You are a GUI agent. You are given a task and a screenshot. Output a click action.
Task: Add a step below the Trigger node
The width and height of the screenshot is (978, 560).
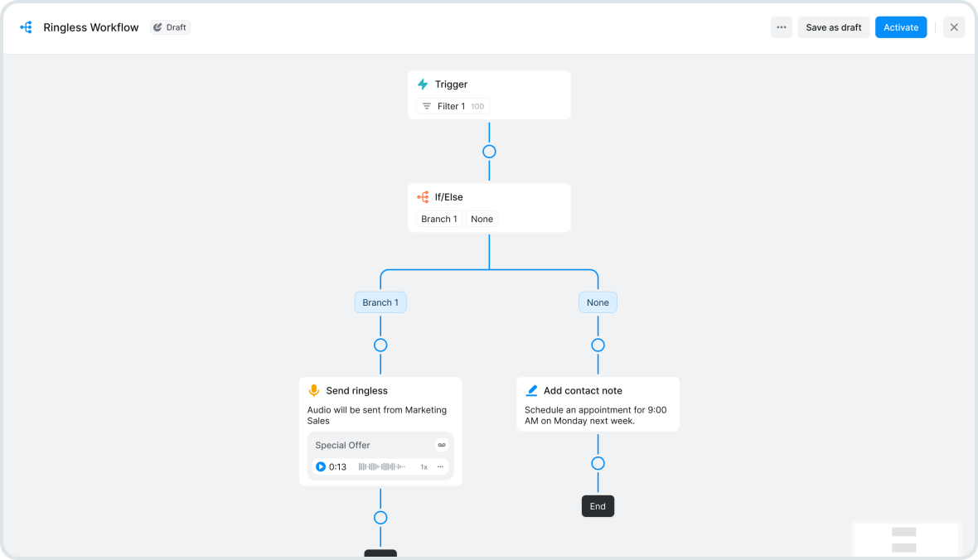[x=489, y=152]
